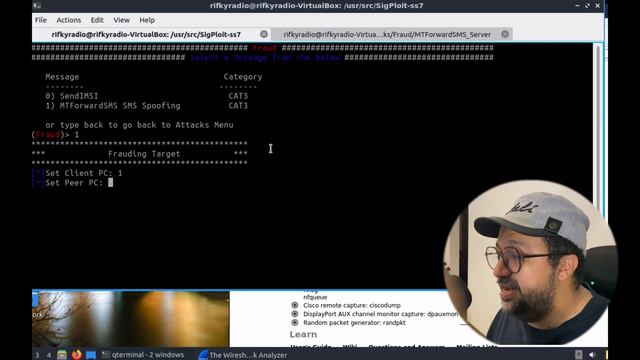Open the View menu
This screenshot has height=360, width=640.
(x=121, y=20)
